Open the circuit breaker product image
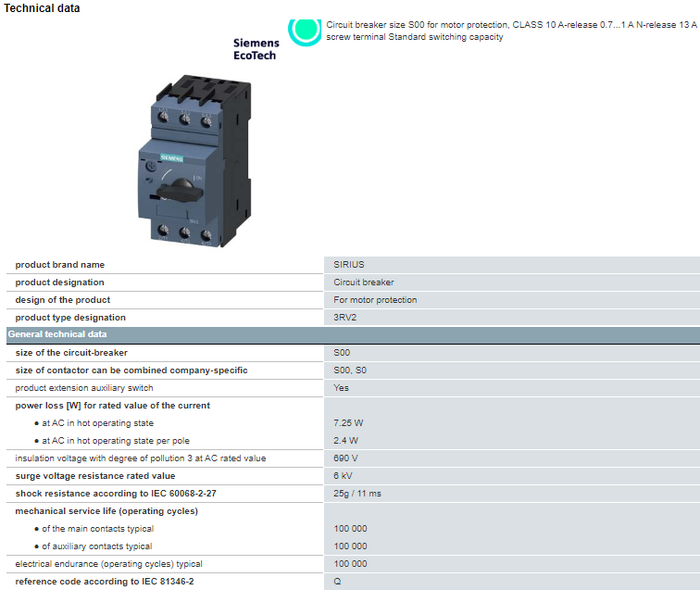Viewport: 700px width, 590px height. tap(194, 161)
